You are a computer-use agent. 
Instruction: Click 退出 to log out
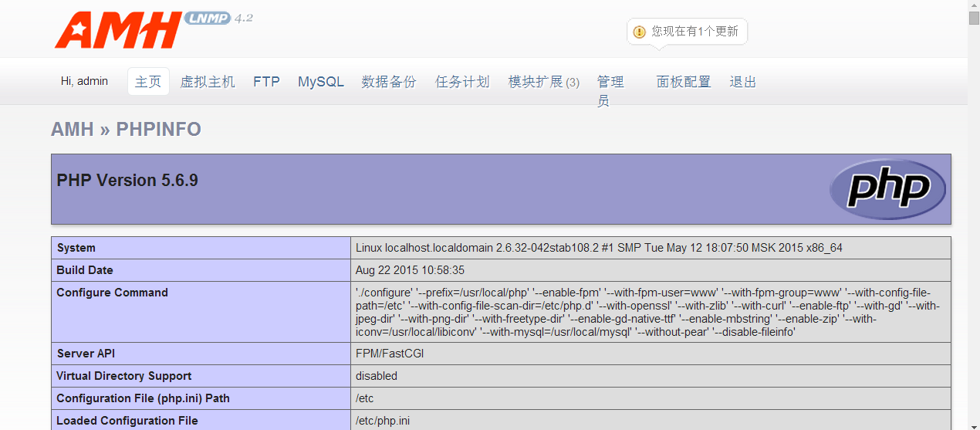point(743,82)
